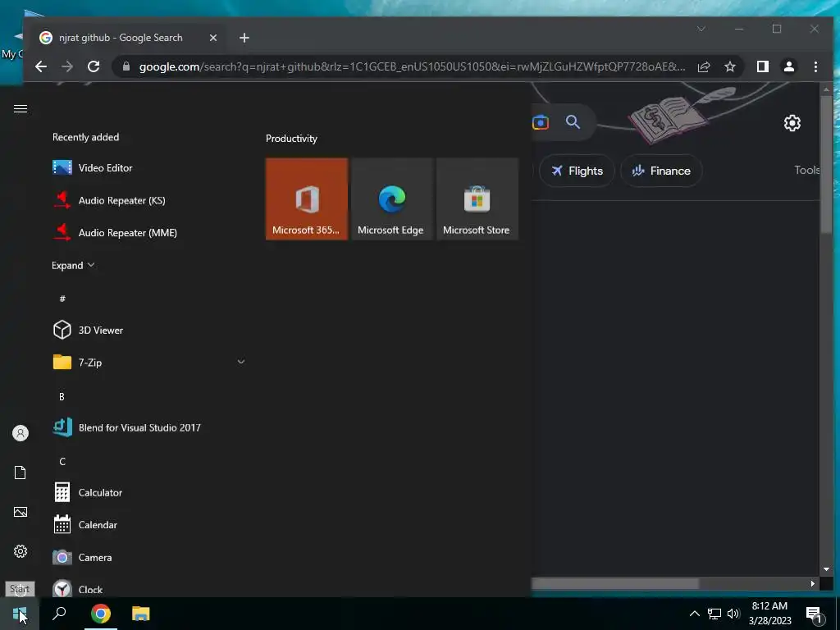Click the Productivity group title
The width and height of the screenshot is (840, 630).
[x=291, y=138]
